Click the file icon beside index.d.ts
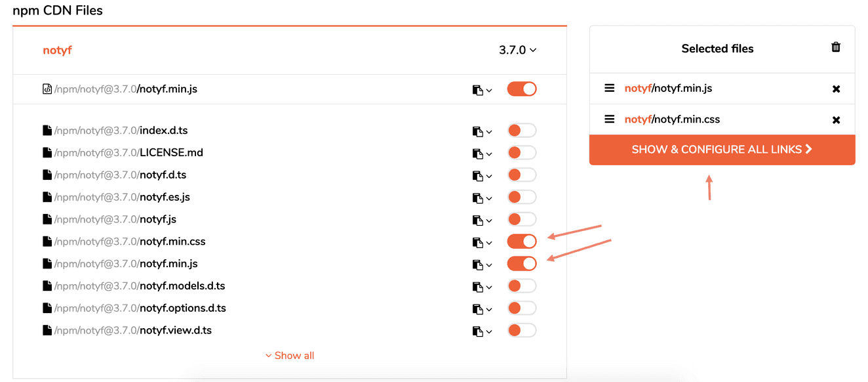This screenshot has width=868, height=382. pyautogui.click(x=47, y=130)
